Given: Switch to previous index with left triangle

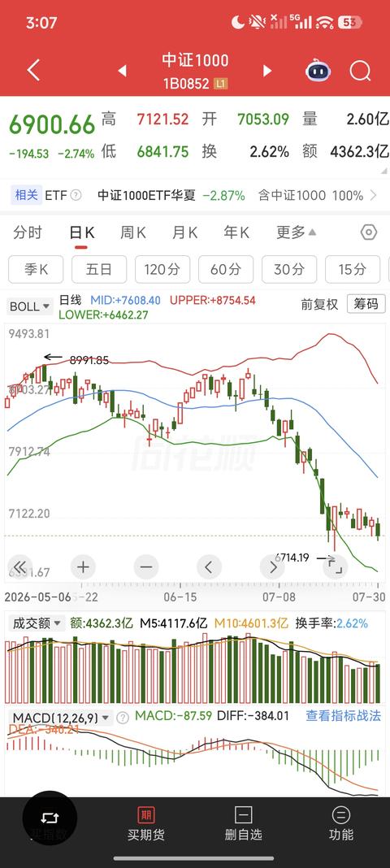Looking at the screenshot, I should point(122,71).
